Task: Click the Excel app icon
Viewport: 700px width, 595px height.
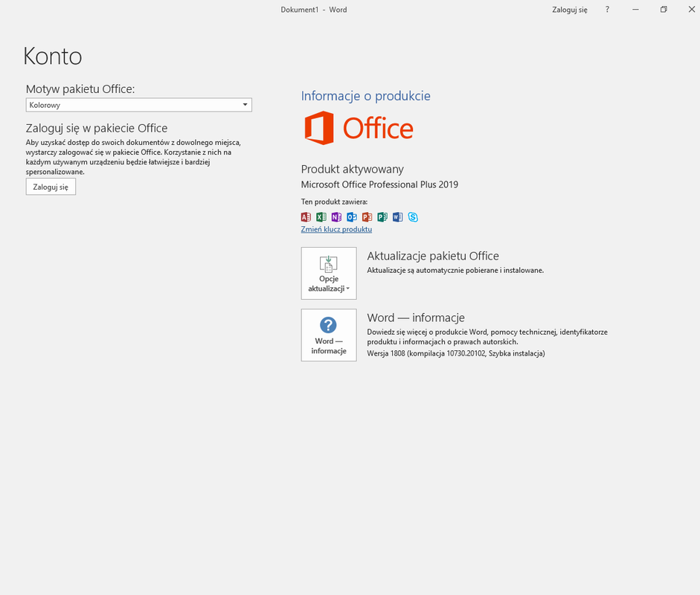Action: 321,217
